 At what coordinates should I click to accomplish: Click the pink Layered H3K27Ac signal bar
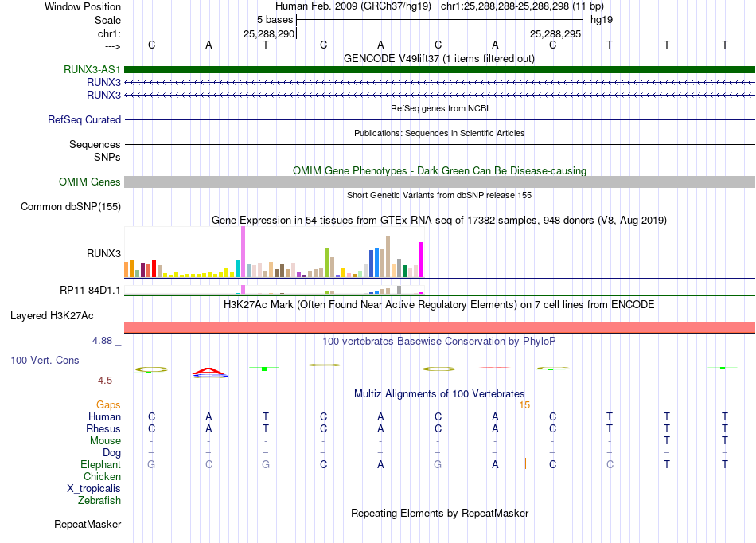439,327
